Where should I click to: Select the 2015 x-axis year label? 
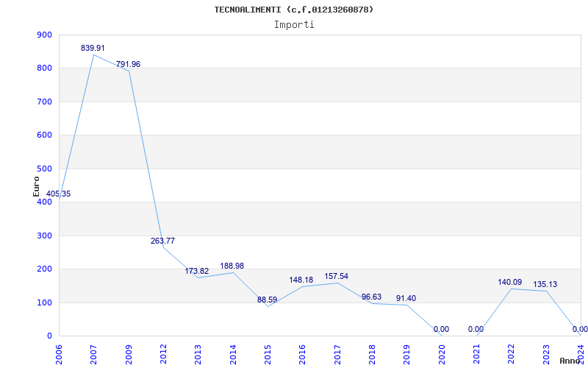pos(268,352)
